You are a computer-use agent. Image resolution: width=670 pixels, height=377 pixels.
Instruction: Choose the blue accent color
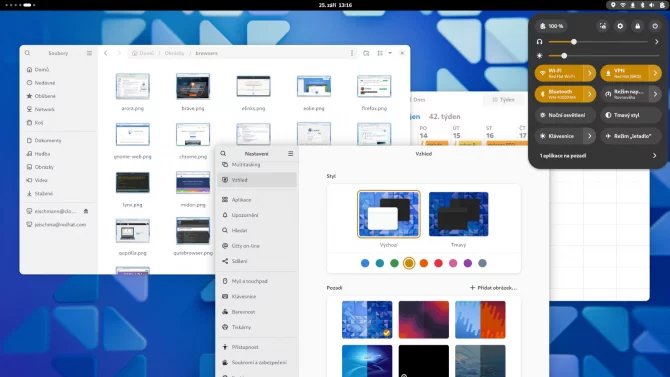point(365,263)
